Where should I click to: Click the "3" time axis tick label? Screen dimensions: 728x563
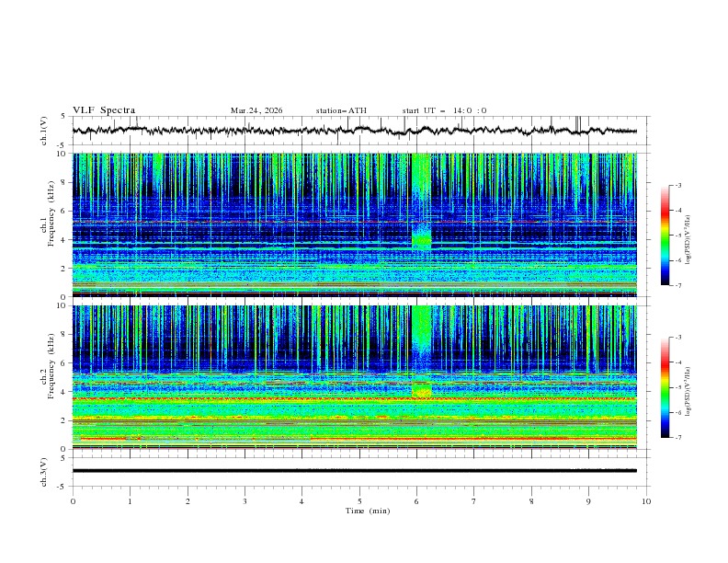click(x=245, y=501)
